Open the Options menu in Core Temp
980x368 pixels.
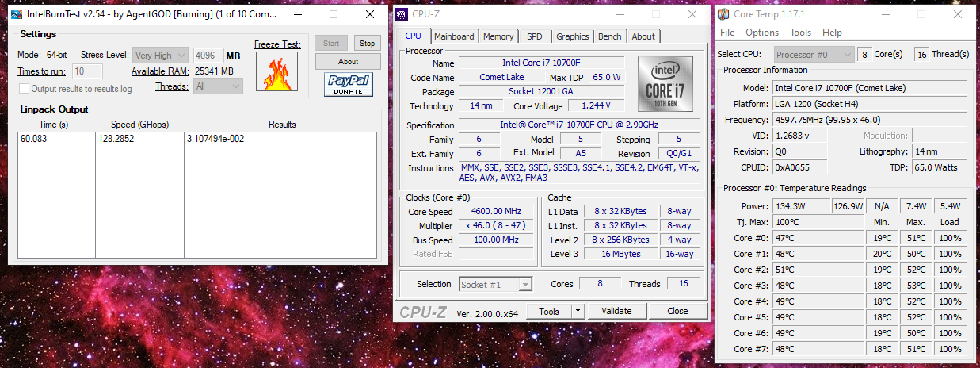pos(761,33)
